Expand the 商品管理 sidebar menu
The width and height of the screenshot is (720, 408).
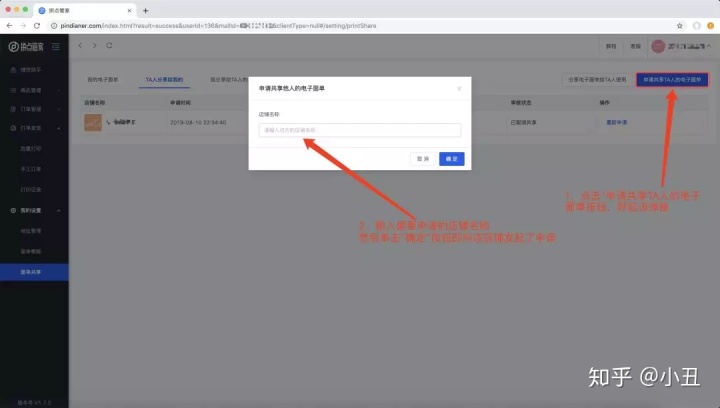pyautogui.click(x=34, y=90)
